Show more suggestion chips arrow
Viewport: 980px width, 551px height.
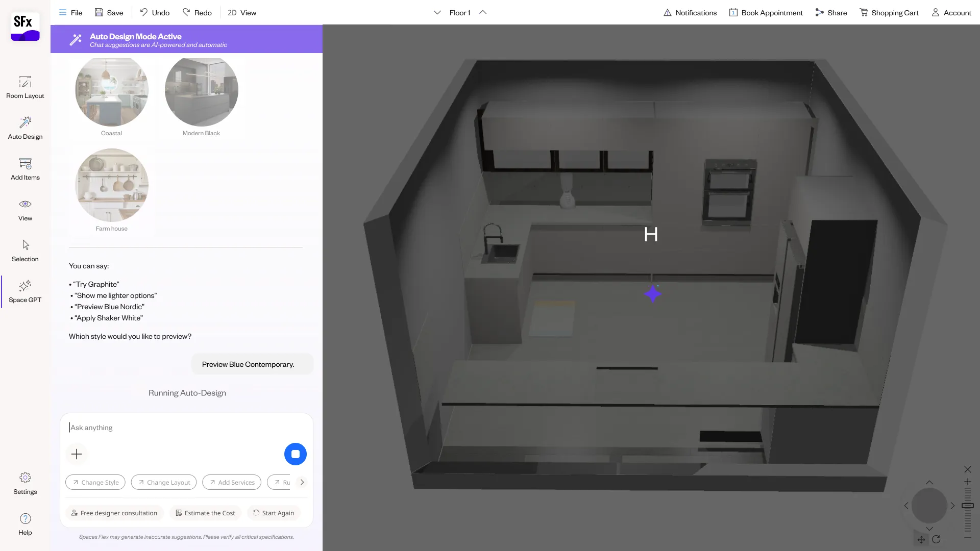(302, 482)
